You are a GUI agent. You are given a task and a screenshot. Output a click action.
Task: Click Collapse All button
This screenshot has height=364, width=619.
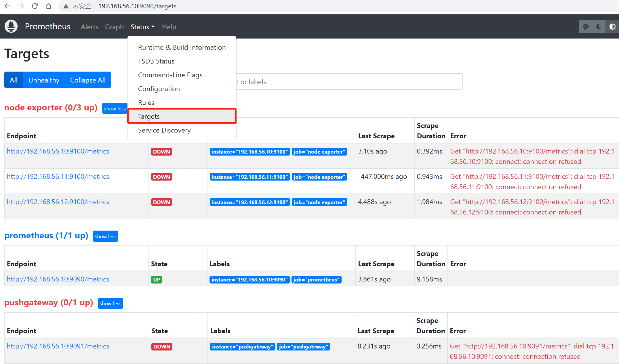click(88, 80)
